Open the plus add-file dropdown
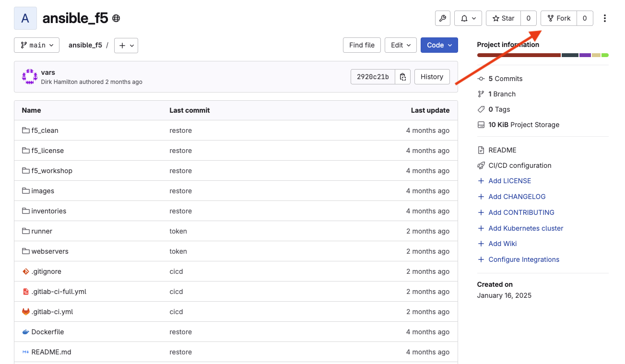 [126, 45]
